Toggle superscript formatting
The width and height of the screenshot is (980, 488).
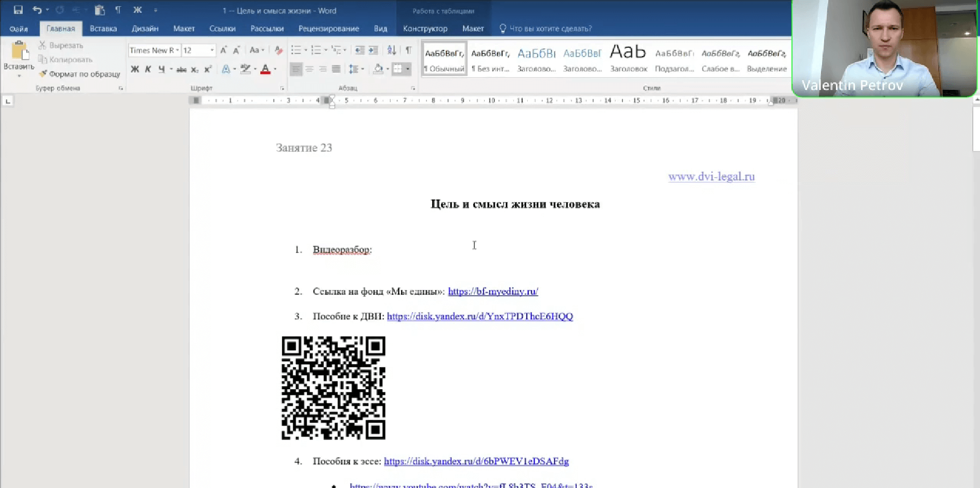(x=208, y=69)
